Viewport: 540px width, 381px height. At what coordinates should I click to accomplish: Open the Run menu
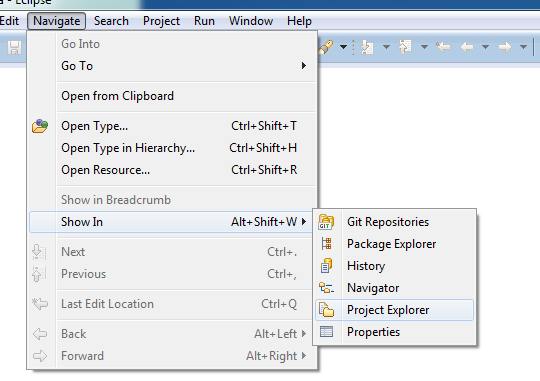pos(204,21)
